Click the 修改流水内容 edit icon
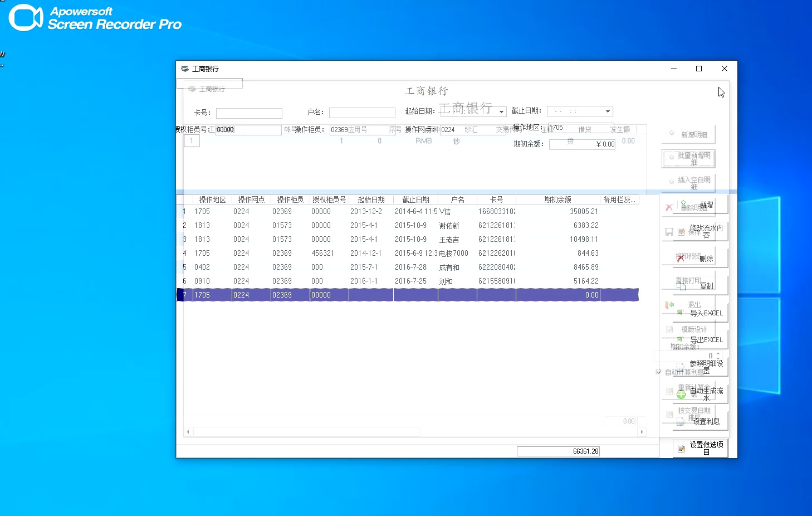 [681, 232]
